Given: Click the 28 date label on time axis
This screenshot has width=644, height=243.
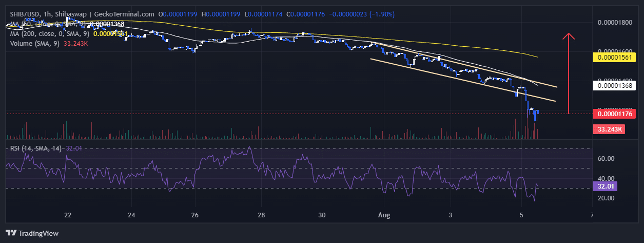Looking at the screenshot, I should [x=261, y=215].
